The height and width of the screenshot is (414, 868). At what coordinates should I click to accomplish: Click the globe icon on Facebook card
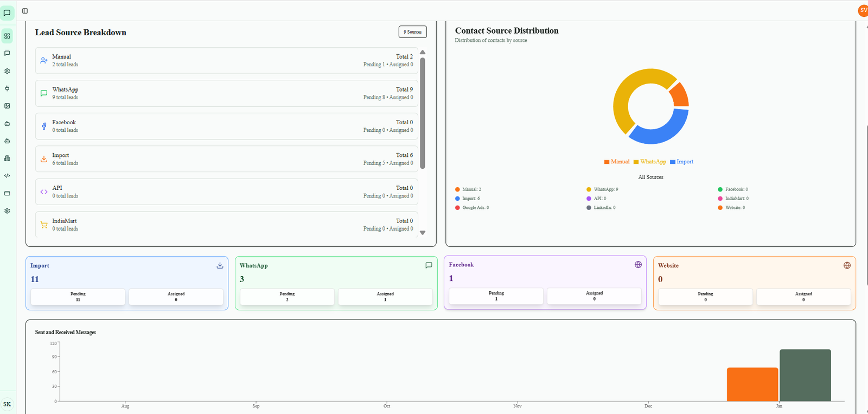[638, 265]
